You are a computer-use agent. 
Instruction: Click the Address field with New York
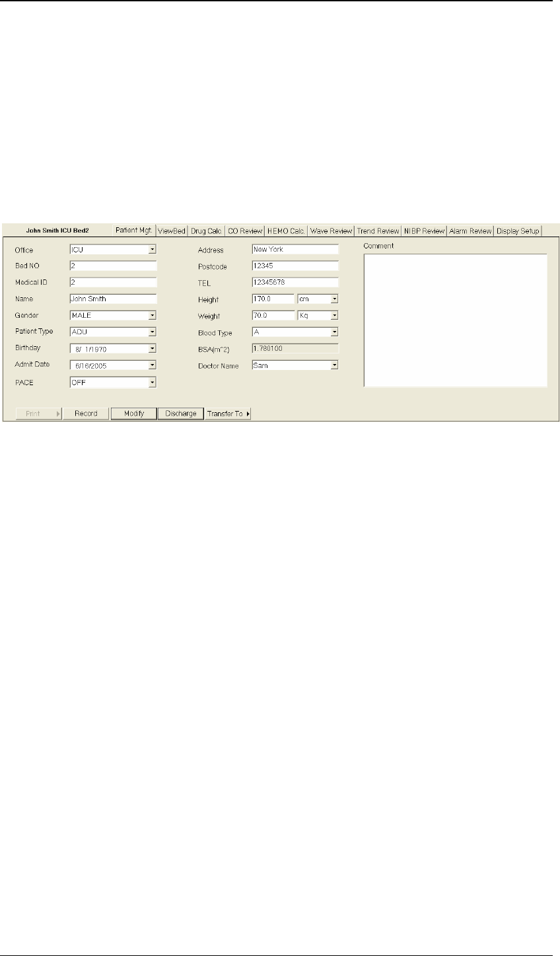pyautogui.click(x=295, y=250)
